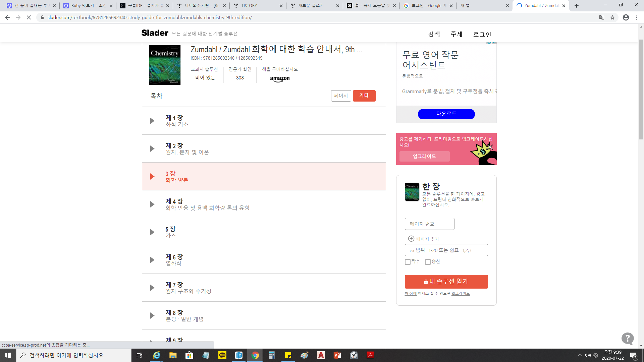This screenshot has height=362, width=644.
Task: Open the amazon purchase link
Action: [x=280, y=78]
